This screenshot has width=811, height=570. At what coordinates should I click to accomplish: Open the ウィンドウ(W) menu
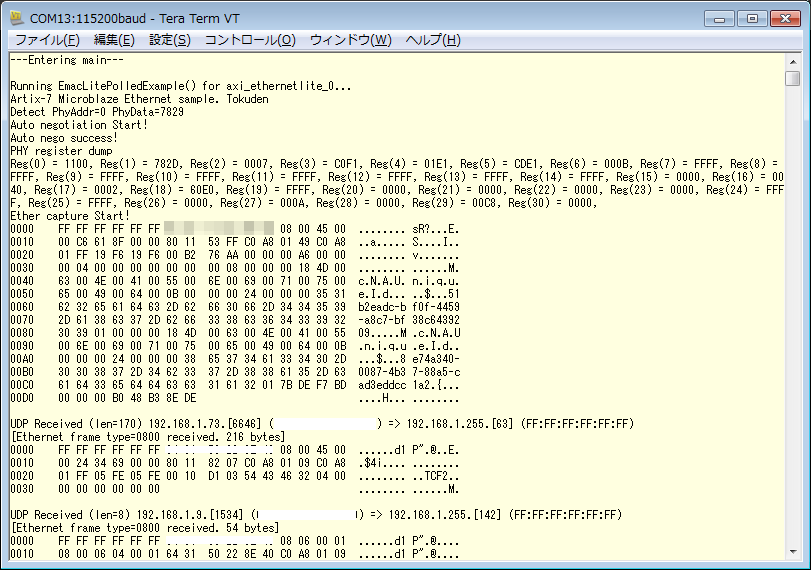point(350,40)
